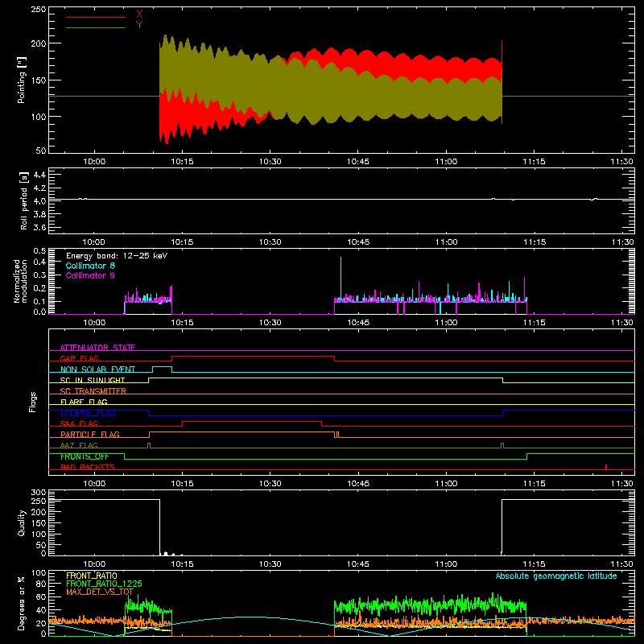
Task: Click the Degrees or % axis title
Action: pyautogui.click(x=22, y=603)
